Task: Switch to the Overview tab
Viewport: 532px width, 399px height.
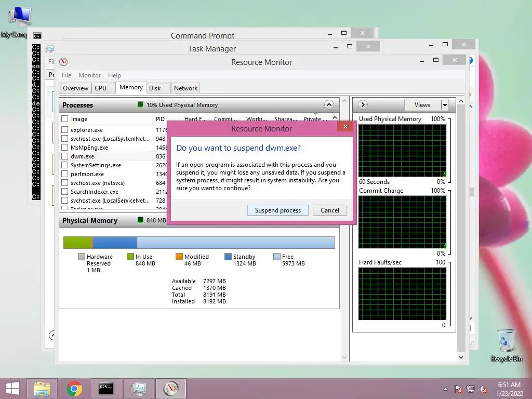Action: pyautogui.click(x=75, y=88)
